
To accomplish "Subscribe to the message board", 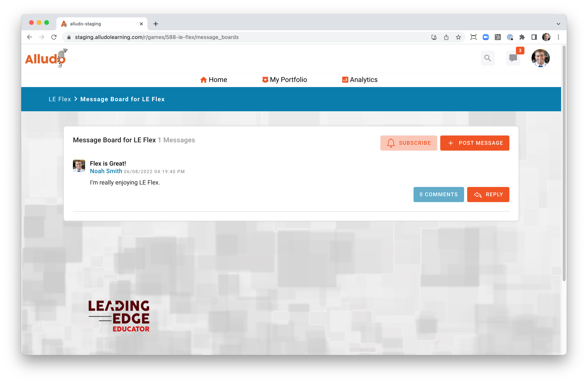I will click(408, 143).
